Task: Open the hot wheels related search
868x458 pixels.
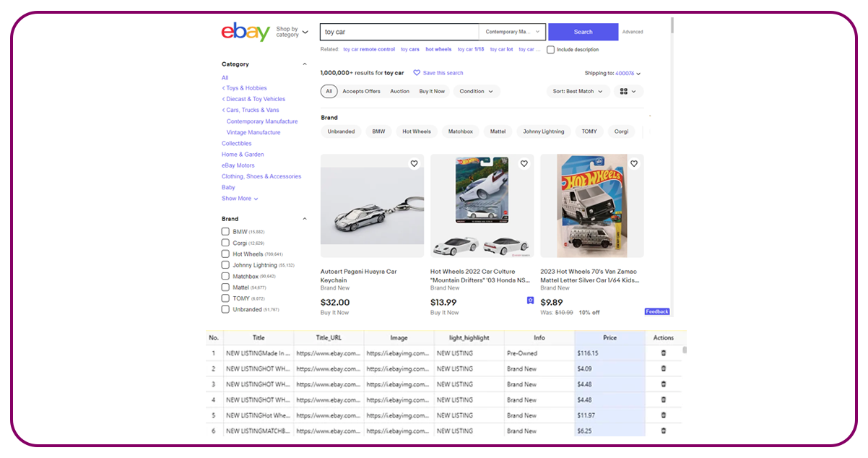Action: (x=438, y=50)
